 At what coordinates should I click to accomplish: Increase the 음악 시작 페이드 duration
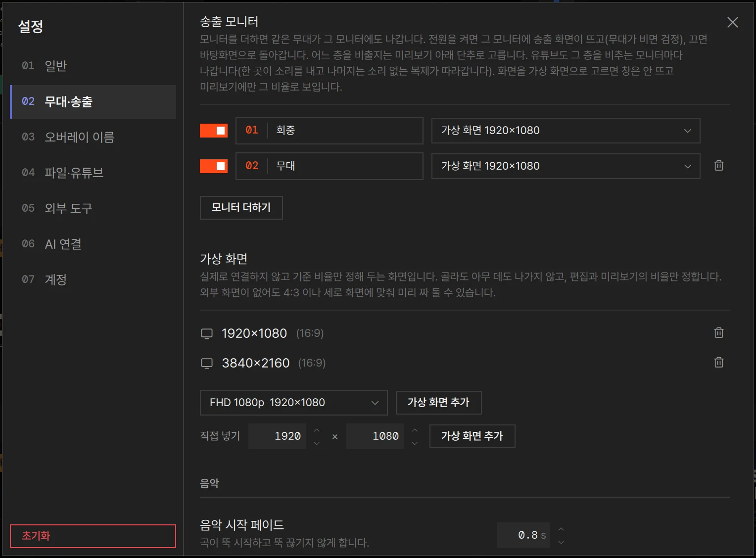tap(561, 529)
